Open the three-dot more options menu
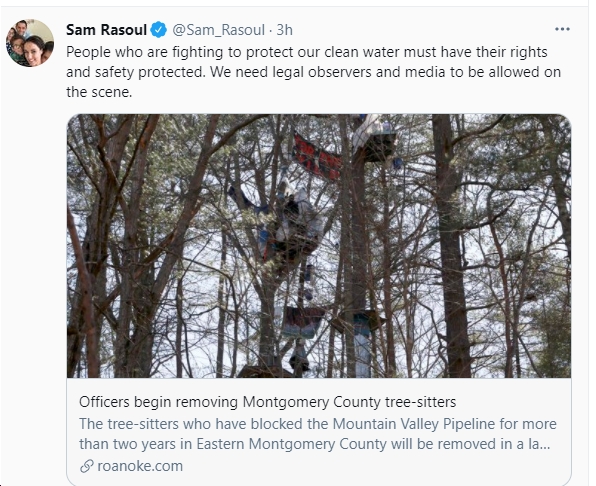596x486 pixels. coord(562,29)
